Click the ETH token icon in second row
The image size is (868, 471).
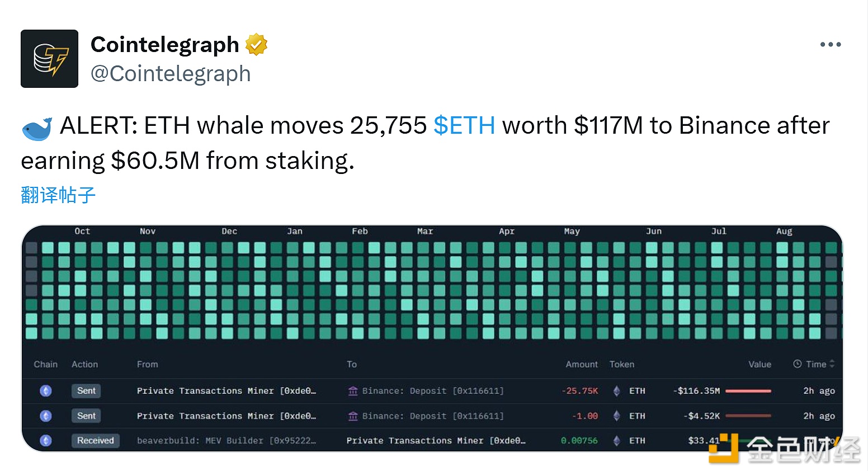pos(616,416)
